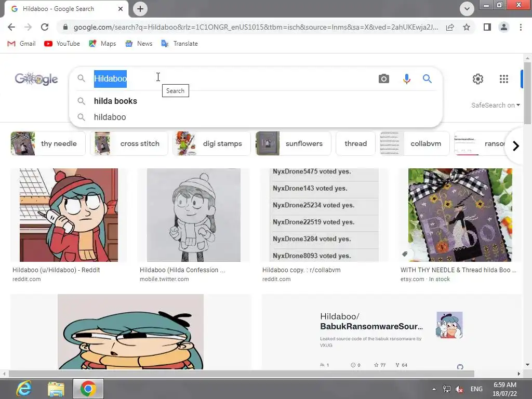The width and height of the screenshot is (532, 399).
Task: Open 'Hildaboo (Hilda Confession ...' title link
Action: [x=182, y=270]
